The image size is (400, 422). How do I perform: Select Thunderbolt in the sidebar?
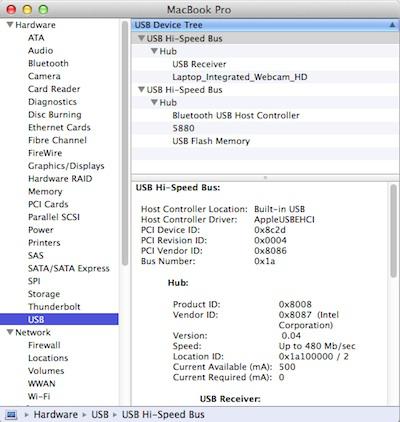pos(54,307)
